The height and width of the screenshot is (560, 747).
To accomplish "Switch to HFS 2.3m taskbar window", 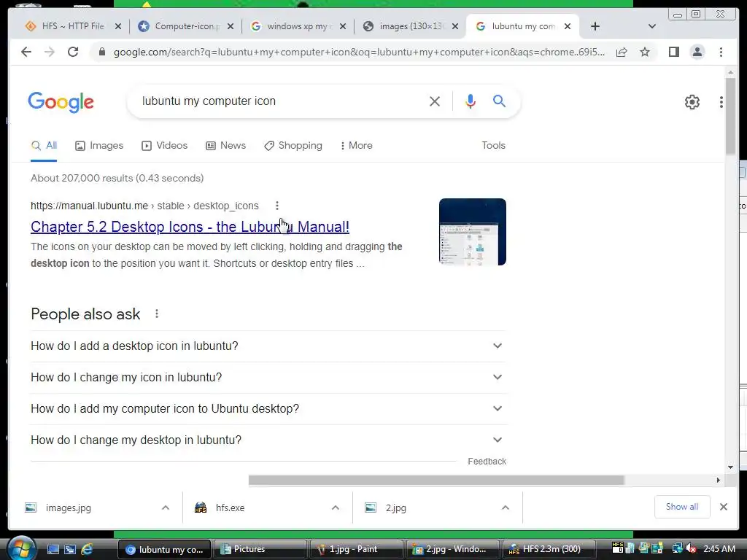I will pos(549,549).
